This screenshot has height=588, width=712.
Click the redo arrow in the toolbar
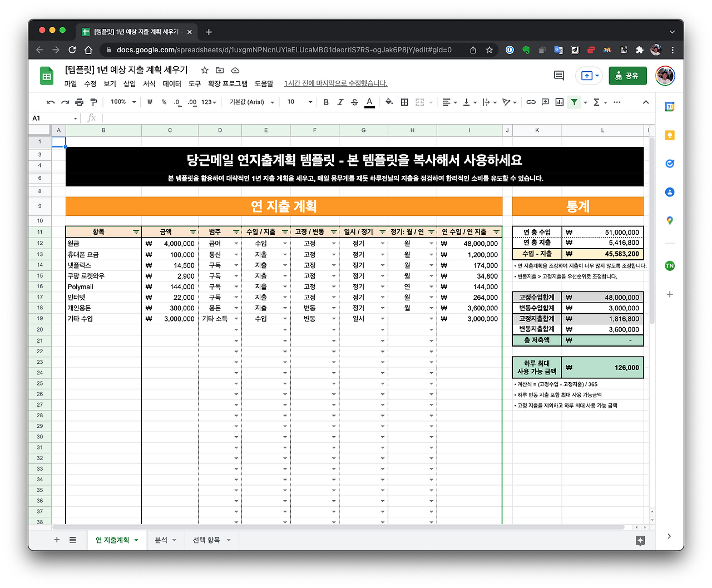65,102
